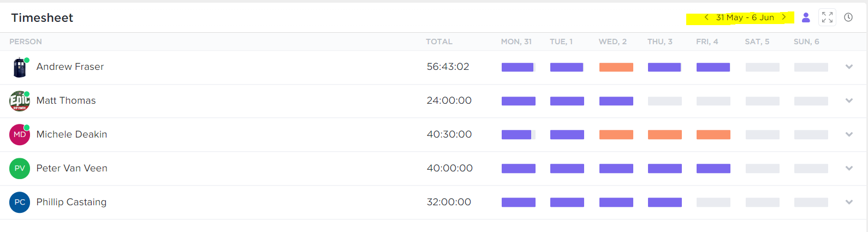Screen dimensions: 868x232
Task: Click Phillip Castaing's PC avatar
Action: pos(20,203)
